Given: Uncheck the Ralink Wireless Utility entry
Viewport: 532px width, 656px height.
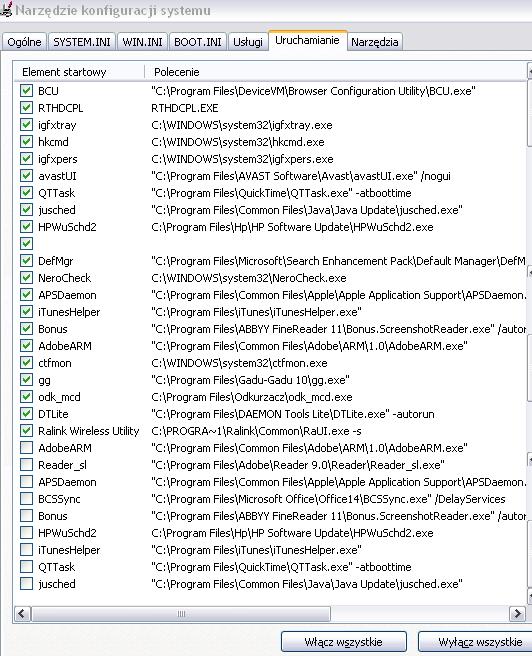Looking at the screenshot, I should 26,431.
